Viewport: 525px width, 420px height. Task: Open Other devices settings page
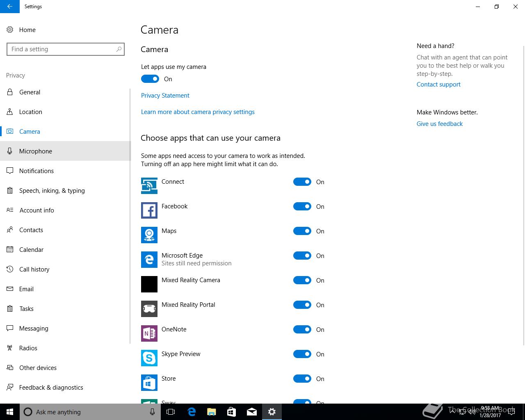(x=65, y=367)
